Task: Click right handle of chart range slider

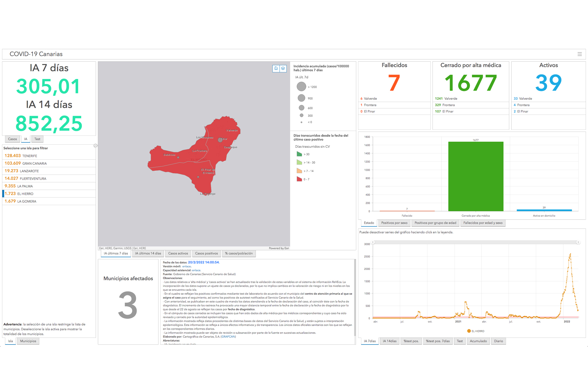Action: click(578, 243)
